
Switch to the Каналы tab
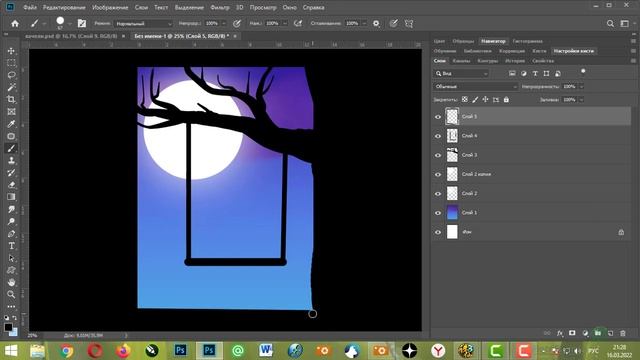461,61
